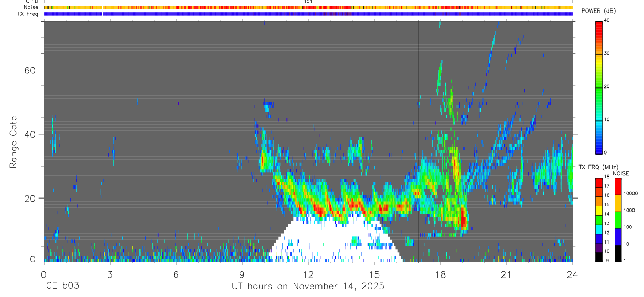Click the blue TX Freq time-series strip
This screenshot has width=644, height=297.
click(308, 14)
